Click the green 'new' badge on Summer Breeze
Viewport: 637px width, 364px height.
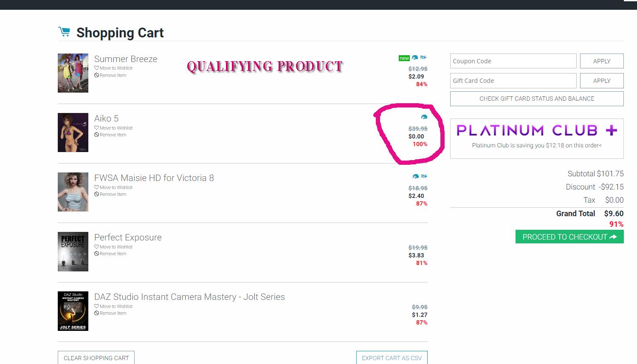pos(404,58)
